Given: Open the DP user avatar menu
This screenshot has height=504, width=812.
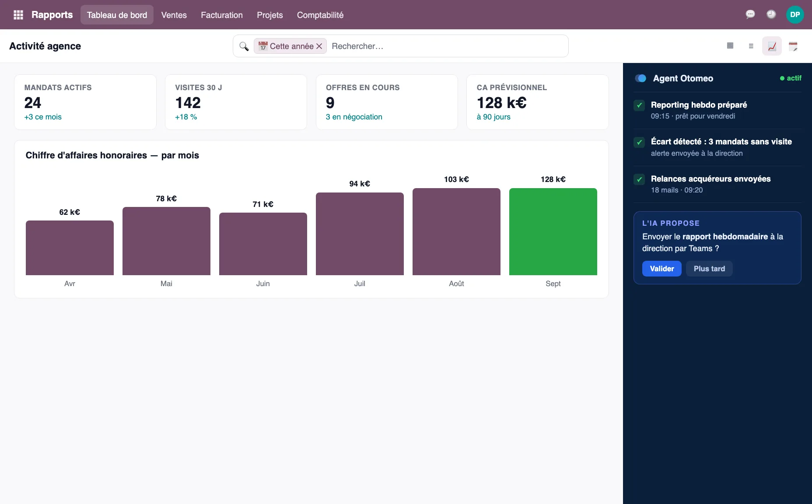Looking at the screenshot, I should 795,14.
